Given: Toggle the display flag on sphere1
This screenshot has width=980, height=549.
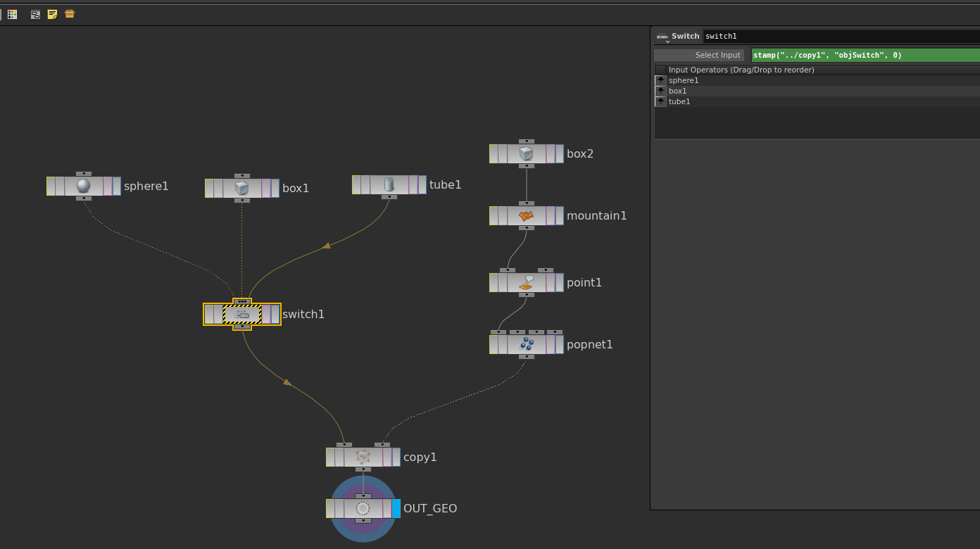Looking at the screenshot, I should point(117,186).
